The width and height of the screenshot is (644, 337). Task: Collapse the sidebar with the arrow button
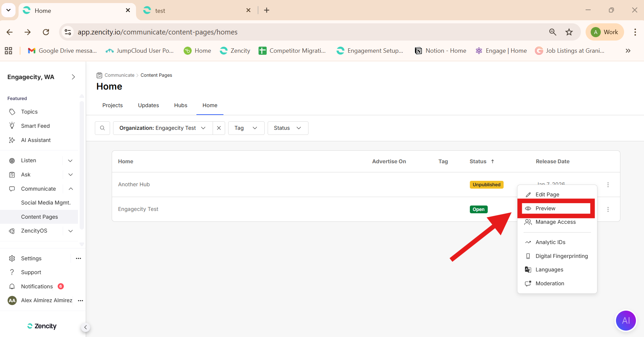tap(85, 327)
